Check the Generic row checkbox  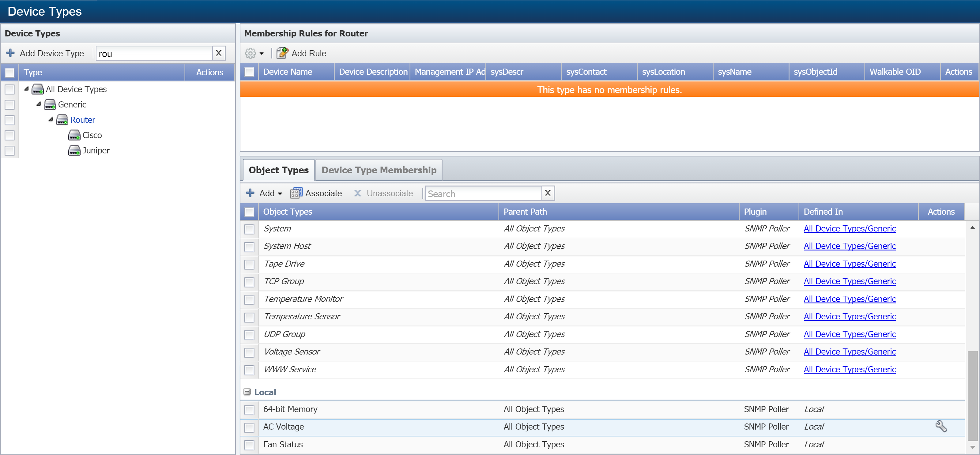(9, 105)
